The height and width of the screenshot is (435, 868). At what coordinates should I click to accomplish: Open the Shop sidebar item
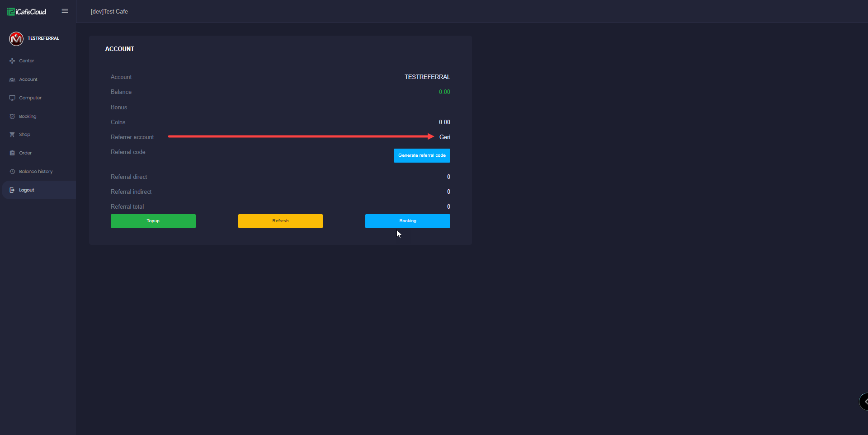click(x=39, y=135)
